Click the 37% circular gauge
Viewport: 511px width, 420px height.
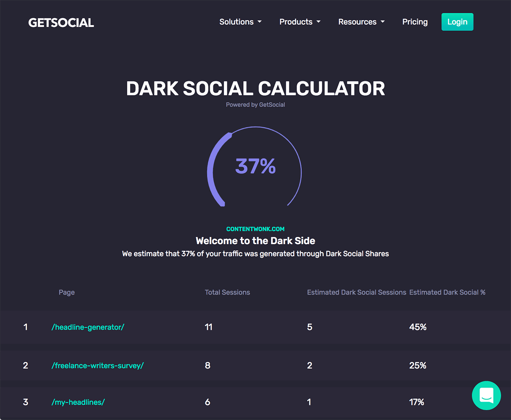254,167
